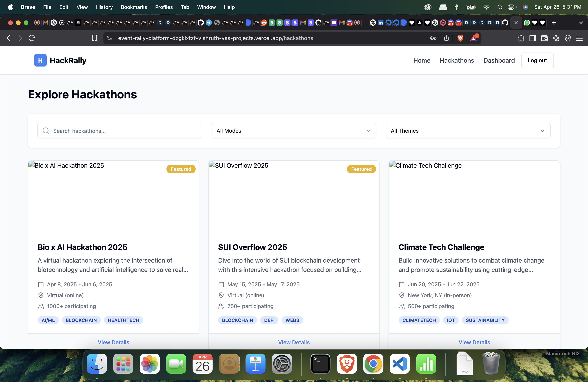
Task: Expand the tab list chevron
Action: [x=581, y=23]
